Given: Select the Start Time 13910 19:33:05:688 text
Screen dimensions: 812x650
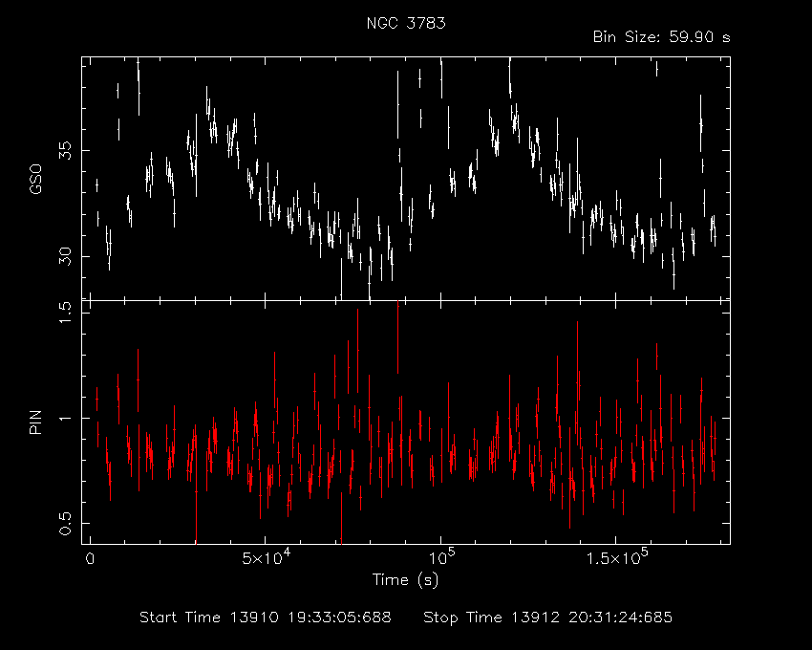Looking at the screenshot, I should [266, 617].
